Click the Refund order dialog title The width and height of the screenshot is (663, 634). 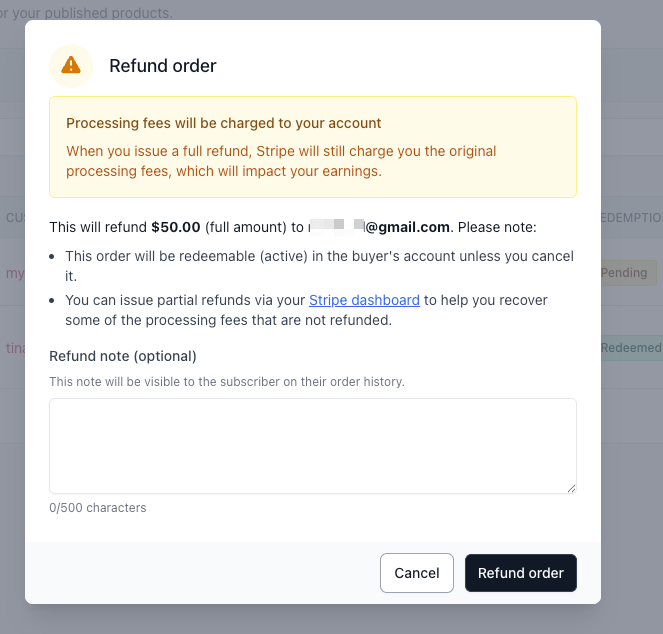pyautogui.click(x=162, y=66)
